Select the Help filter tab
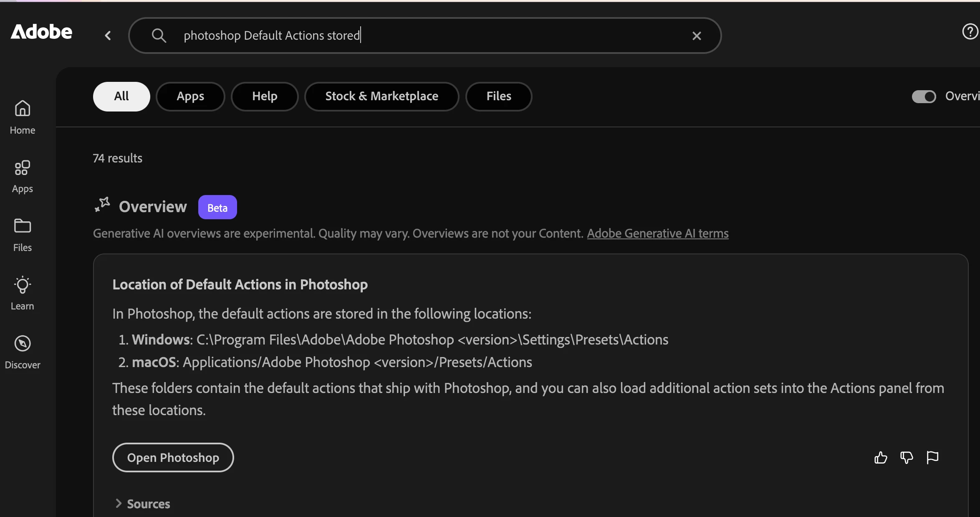Image resolution: width=980 pixels, height=517 pixels. tap(265, 96)
